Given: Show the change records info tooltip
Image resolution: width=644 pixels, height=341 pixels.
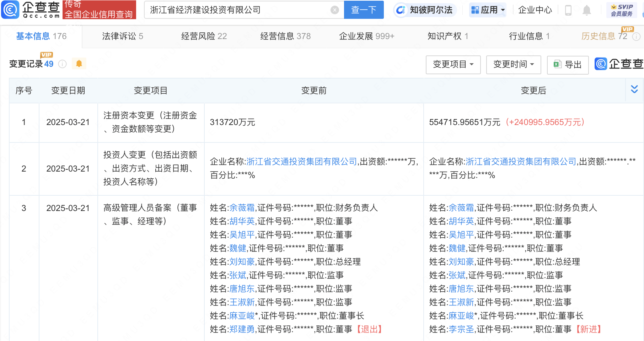Looking at the screenshot, I should click(62, 64).
